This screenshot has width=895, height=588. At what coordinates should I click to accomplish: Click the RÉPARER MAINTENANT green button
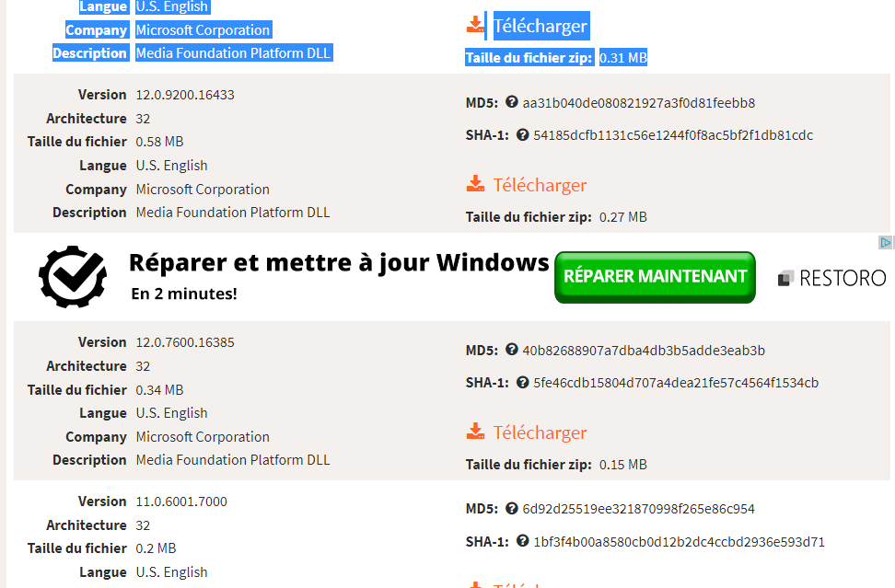click(655, 277)
